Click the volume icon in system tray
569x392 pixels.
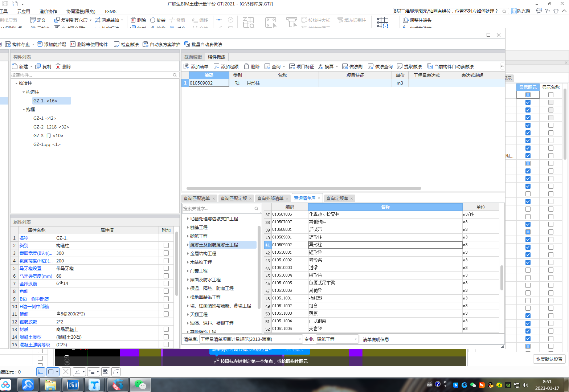(x=525, y=385)
